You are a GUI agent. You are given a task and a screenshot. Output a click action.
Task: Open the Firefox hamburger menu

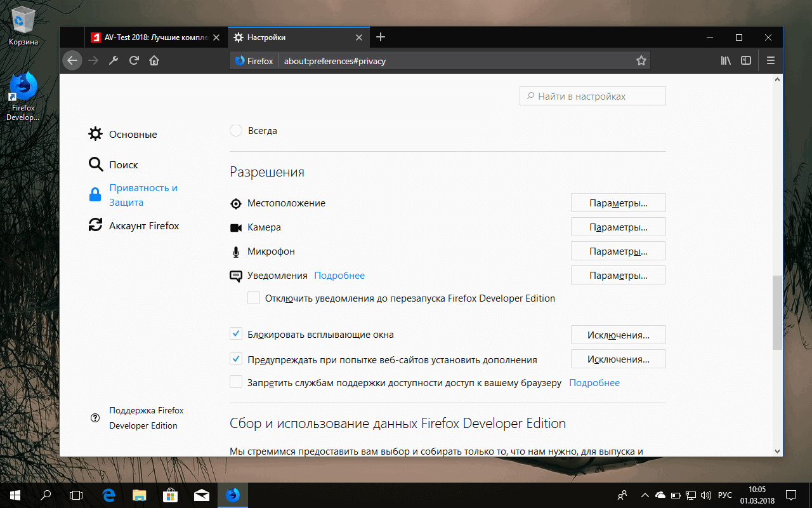click(770, 60)
